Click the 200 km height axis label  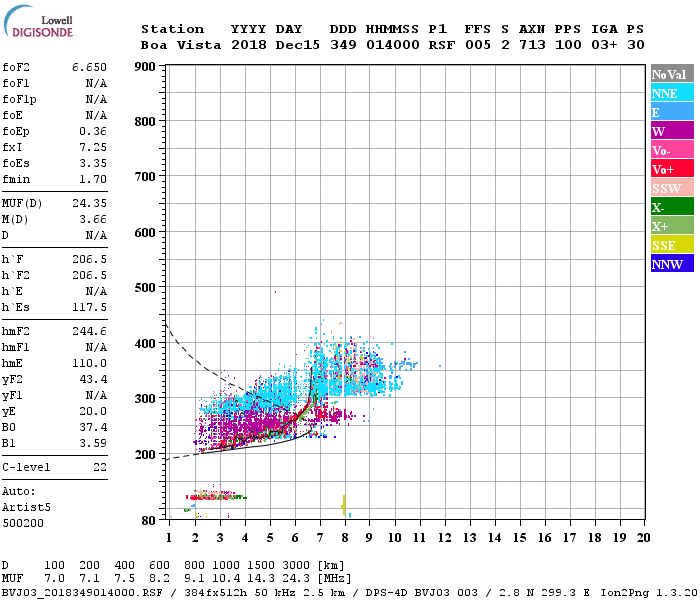pos(145,454)
